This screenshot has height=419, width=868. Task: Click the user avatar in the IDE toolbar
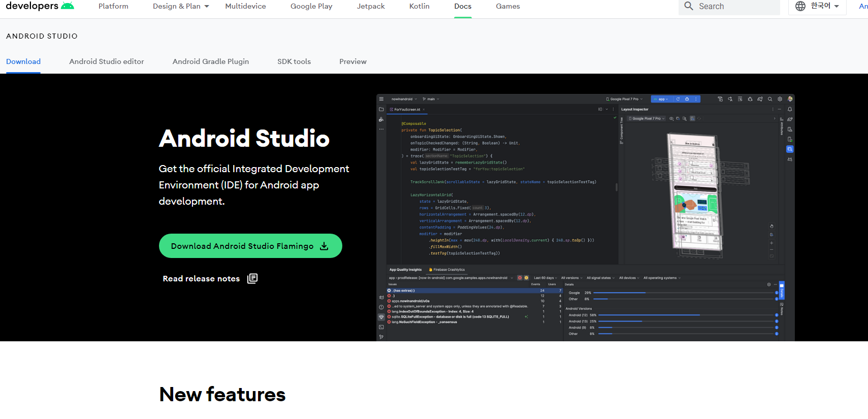(790, 99)
